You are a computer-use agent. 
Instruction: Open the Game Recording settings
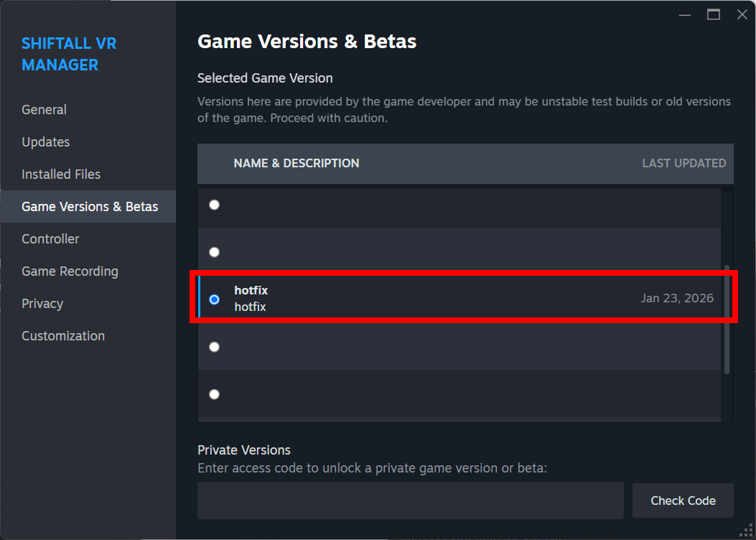[70, 271]
